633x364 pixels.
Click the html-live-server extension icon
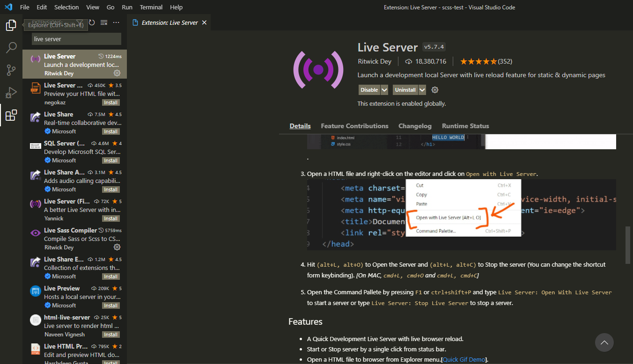[36, 320]
